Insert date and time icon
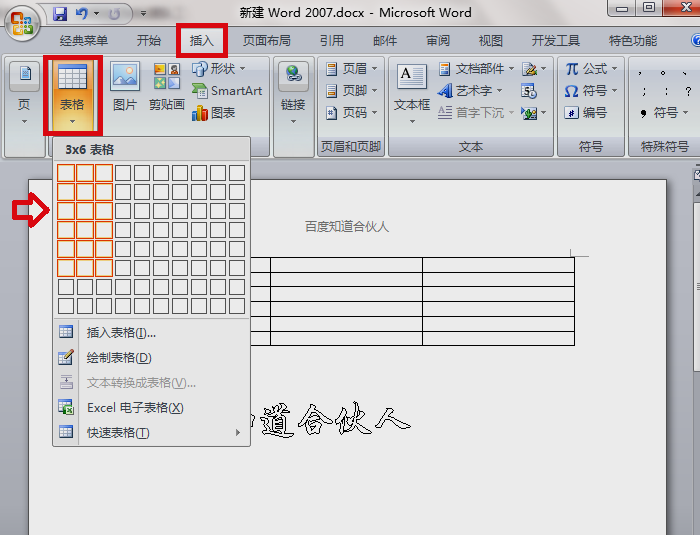 (529, 91)
